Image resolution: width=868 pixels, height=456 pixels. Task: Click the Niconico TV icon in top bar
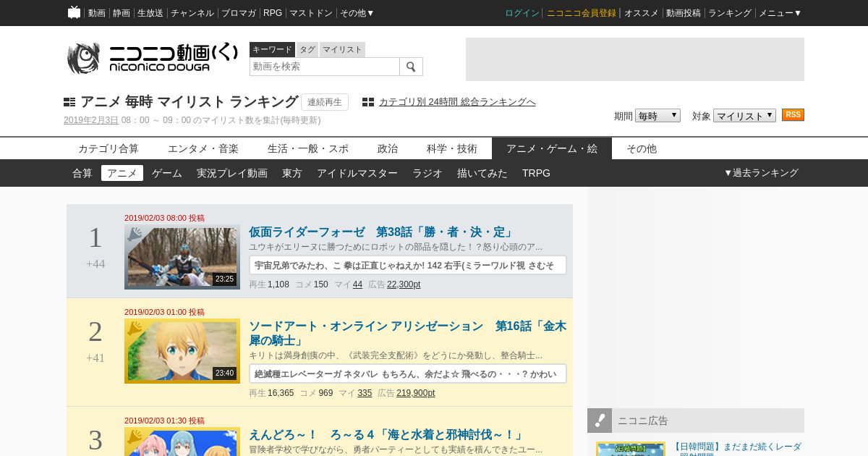[74, 12]
